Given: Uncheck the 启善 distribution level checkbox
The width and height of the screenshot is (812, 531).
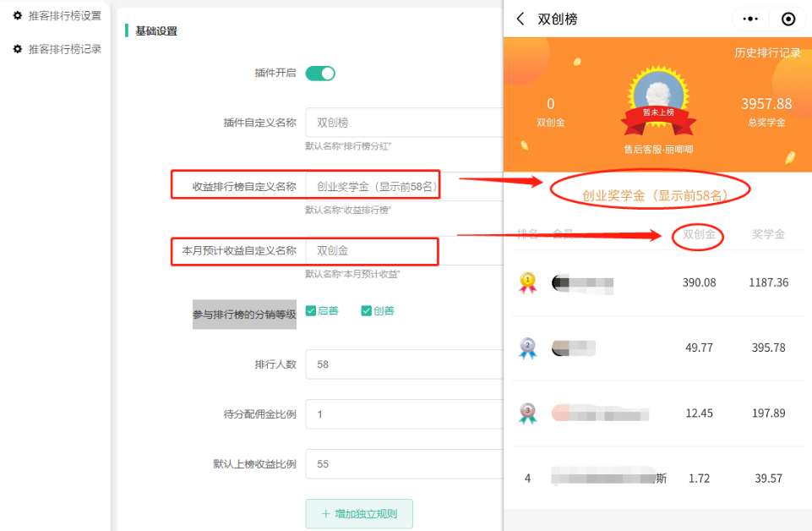Looking at the screenshot, I should coord(311,310).
